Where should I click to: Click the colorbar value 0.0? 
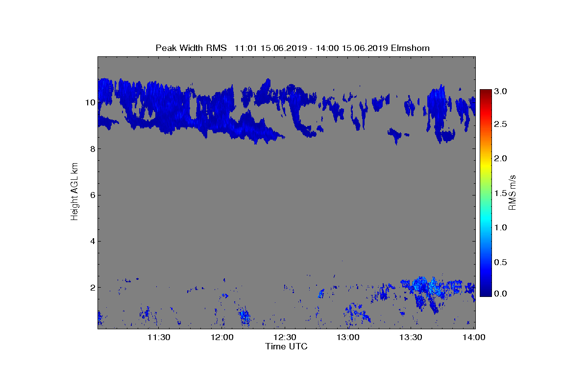click(x=501, y=294)
